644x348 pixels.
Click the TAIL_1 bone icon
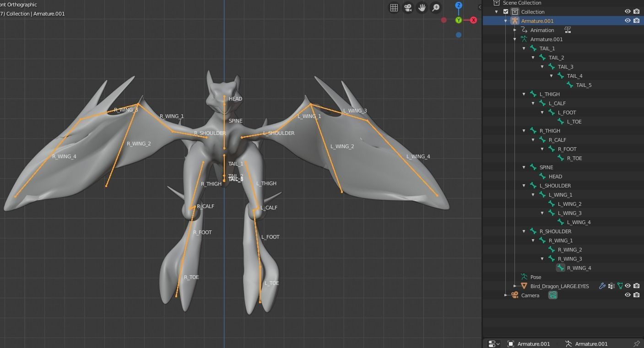(533, 48)
